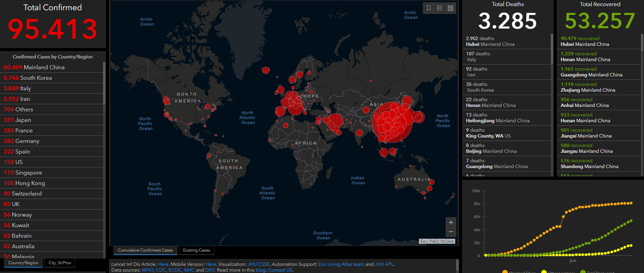Open the Esri Living Atlas team link

pyautogui.click(x=341, y=264)
